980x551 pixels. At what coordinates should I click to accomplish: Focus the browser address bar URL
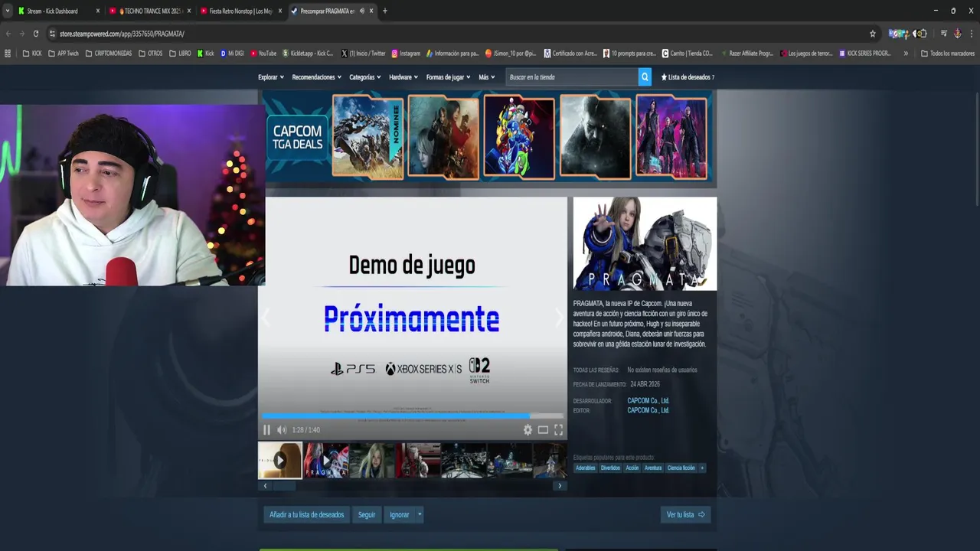pos(122,34)
